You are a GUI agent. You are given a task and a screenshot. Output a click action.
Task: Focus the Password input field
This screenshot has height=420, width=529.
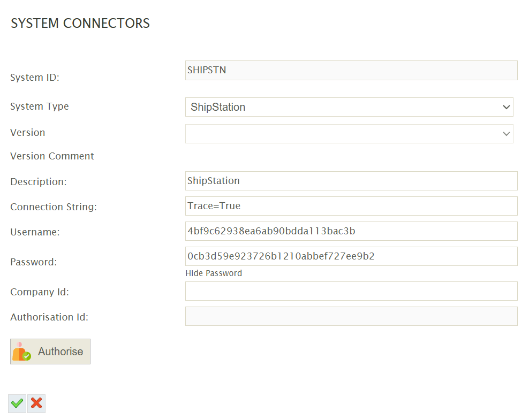[351, 256]
